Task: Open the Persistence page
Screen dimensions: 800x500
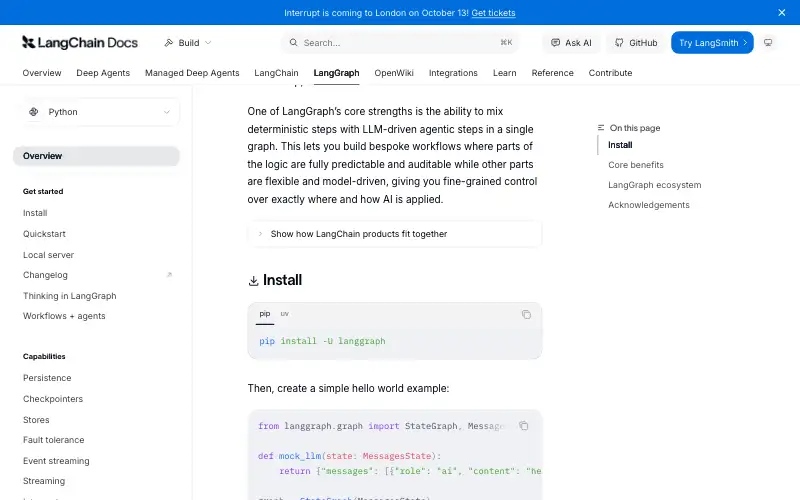Action: pos(47,378)
